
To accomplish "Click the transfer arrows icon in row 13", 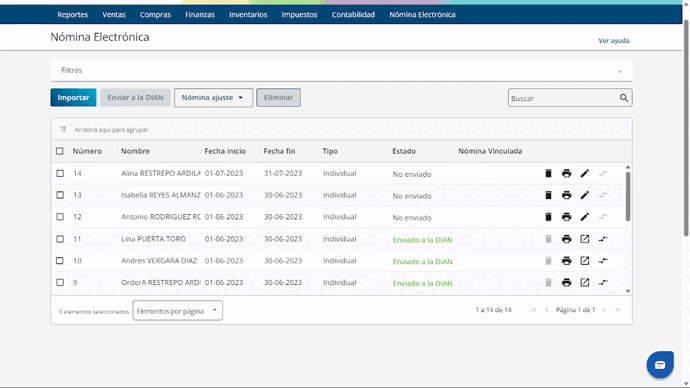I will pos(603,195).
